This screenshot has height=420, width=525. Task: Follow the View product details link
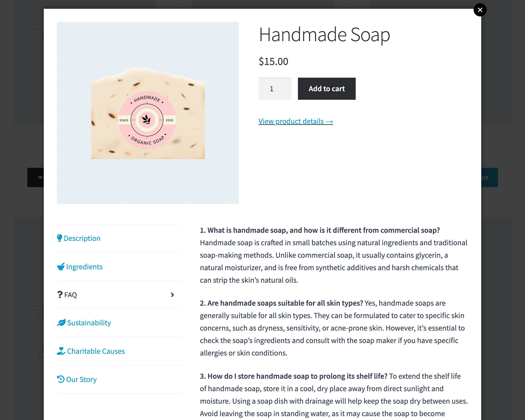pyautogui.click(x=296, y=121)
